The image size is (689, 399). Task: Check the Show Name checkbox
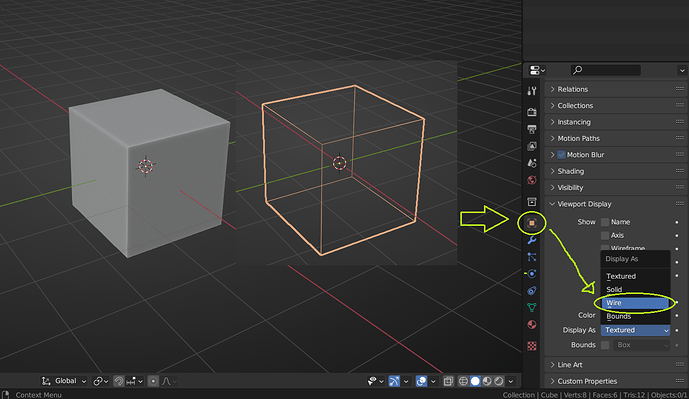(x=605, y=222)
